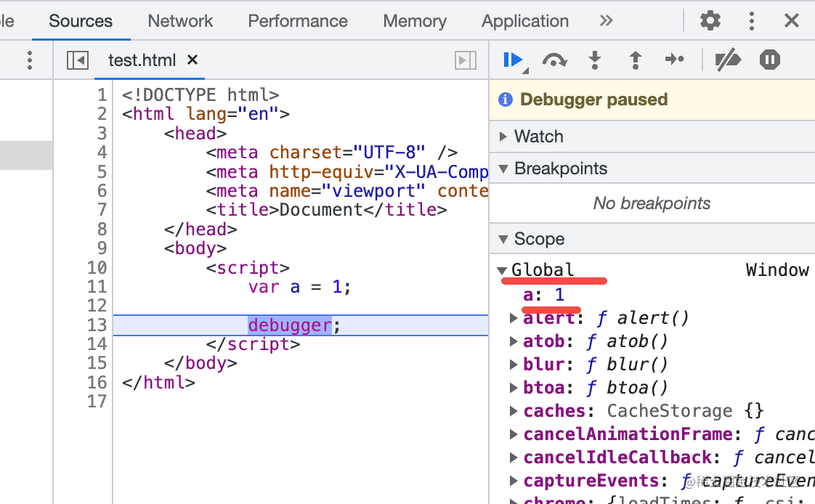Close the test.html file tab
The image size is (815, 504).
tap(192, 60)
